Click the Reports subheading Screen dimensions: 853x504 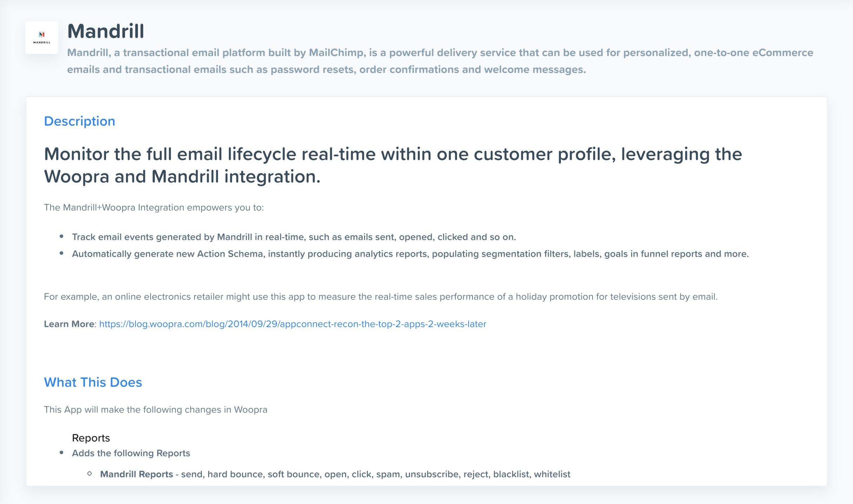coord(91,438)
